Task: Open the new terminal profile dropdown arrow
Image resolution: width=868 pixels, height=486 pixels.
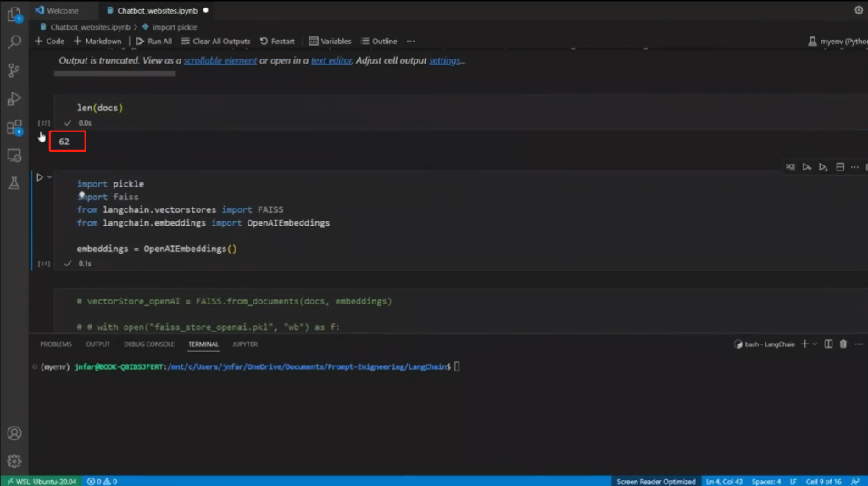Action: click(815, 344)
